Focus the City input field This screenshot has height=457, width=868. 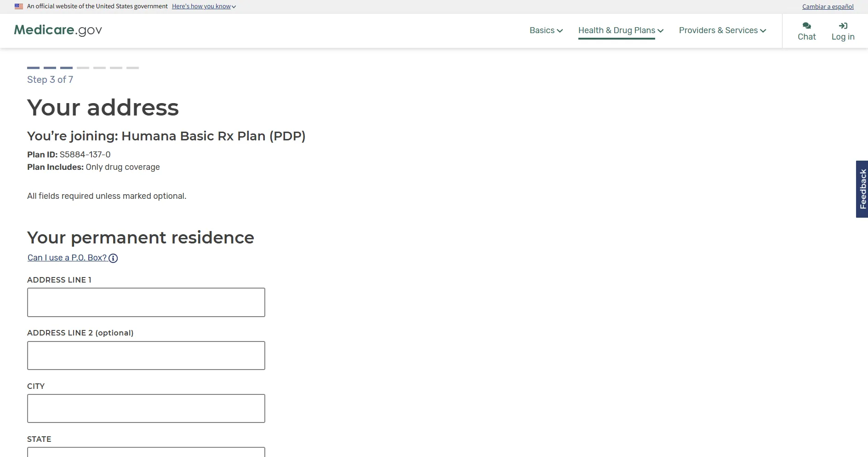tap(146, 408)
